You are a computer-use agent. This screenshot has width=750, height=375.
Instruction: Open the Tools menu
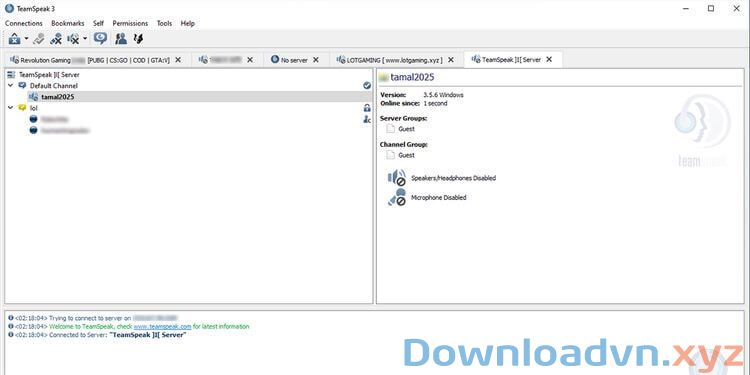tap(165, 23)
